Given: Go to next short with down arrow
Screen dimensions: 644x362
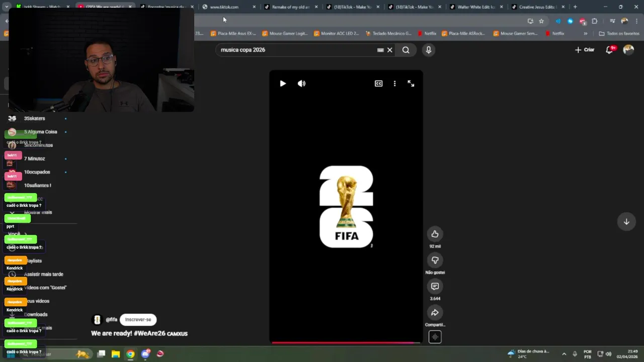Looking at the screenshot, I should (626, 222).
